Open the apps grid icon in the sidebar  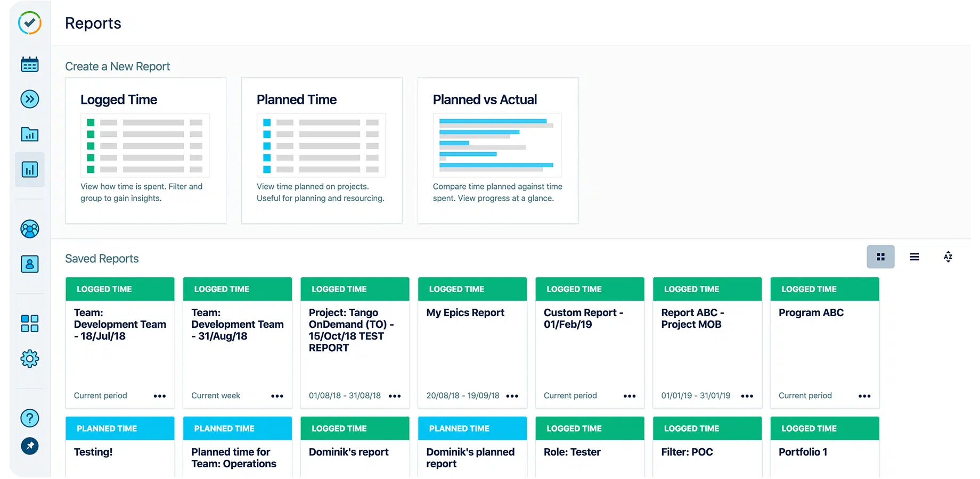[x=30, y=323]
